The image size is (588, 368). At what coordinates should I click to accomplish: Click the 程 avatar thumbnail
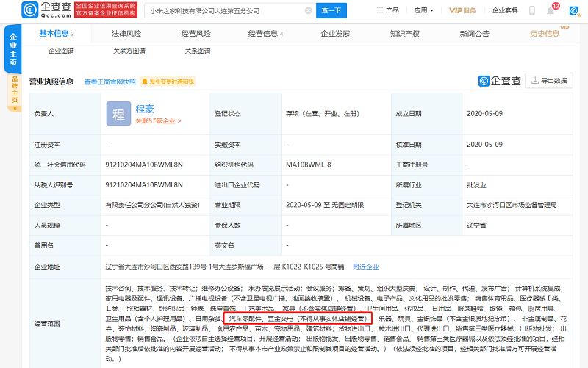118,114
